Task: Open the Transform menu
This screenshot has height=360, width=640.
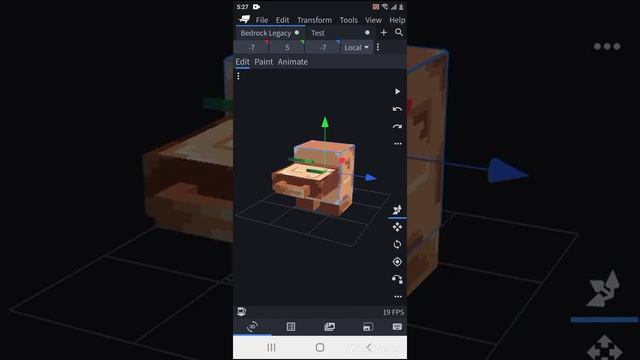Action: pyautogui.click(x=314, y=20)
